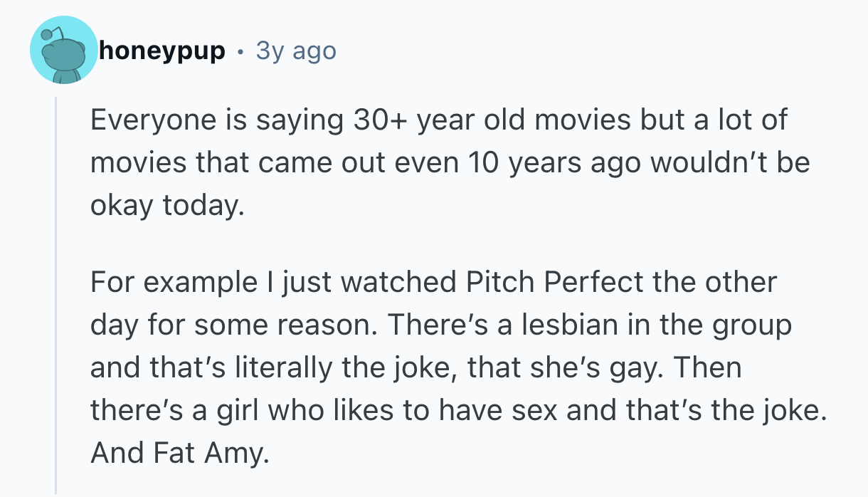Open the honeypup user profile link
Image resolution: width=868 pixels, height=497 pixels.
(162, 51)
